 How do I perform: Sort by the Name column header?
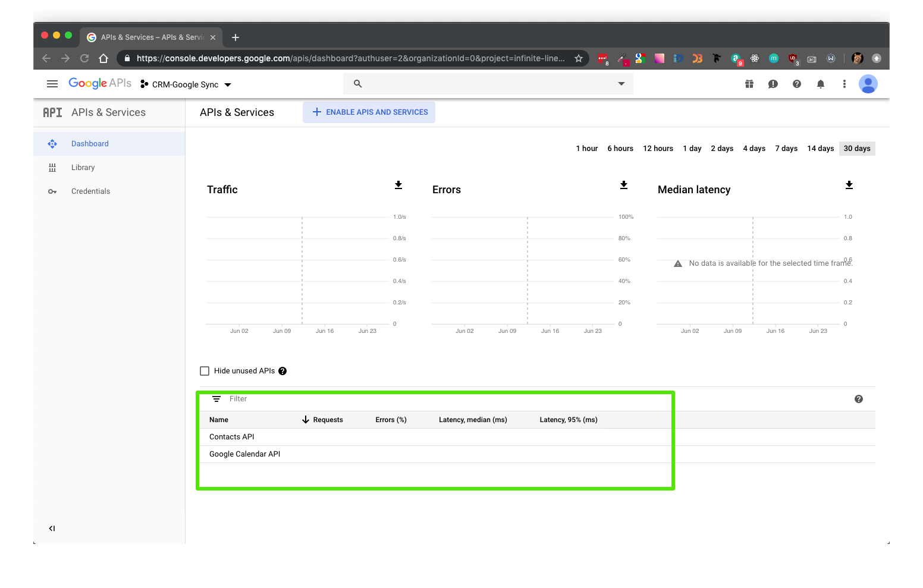point(219,420)
